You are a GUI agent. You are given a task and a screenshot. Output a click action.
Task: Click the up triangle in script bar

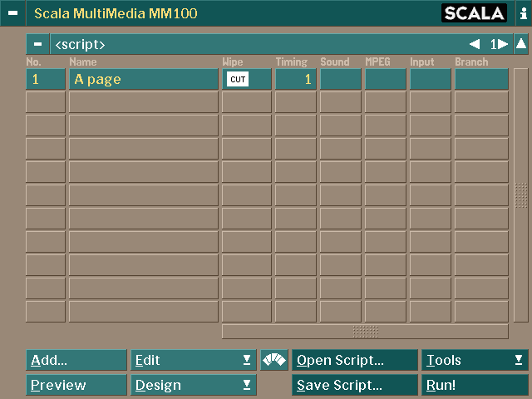pos(520,44)
